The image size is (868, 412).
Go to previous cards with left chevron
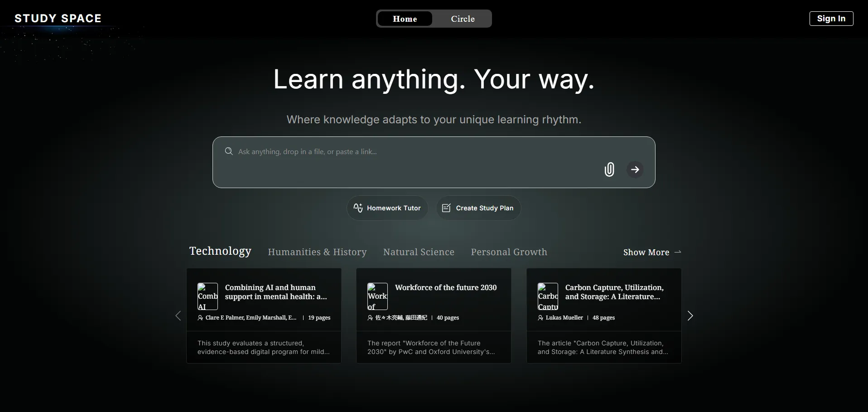[178, 316]
